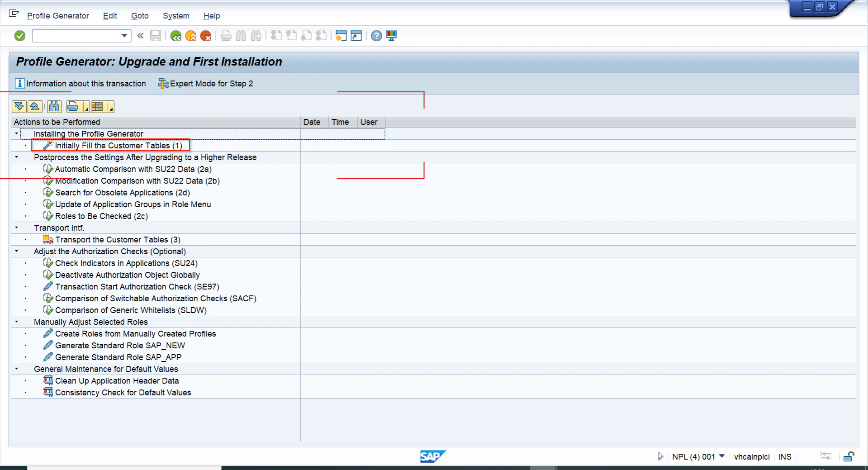This screenshot has height=470, width=868.
Task: Click the Create New Session icon
Action: pos(342,35)
